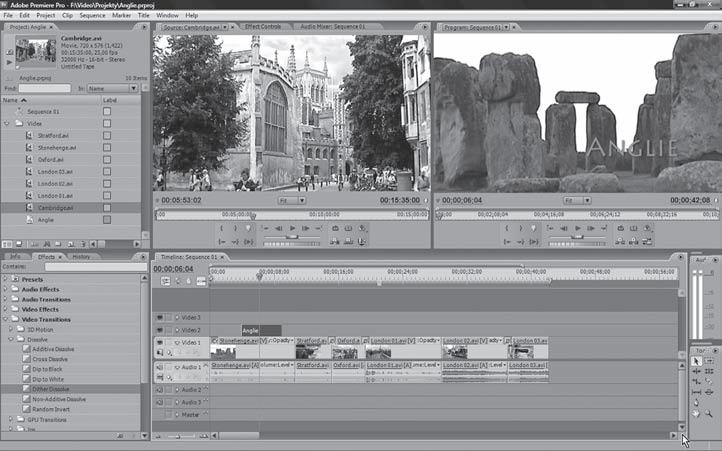
Task: Check the label box for Cambridge.avi
Action: point(107,208)
